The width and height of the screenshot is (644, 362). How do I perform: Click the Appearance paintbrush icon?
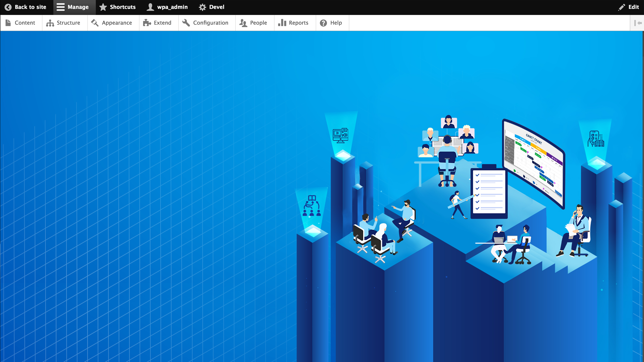pos(95,23)
